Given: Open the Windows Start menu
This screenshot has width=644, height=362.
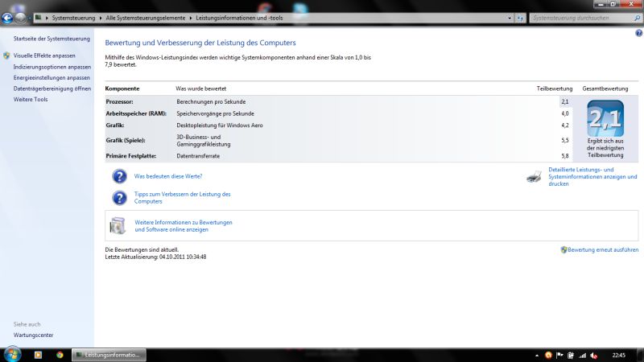Looking at the screenshot, I should [12, 355].
